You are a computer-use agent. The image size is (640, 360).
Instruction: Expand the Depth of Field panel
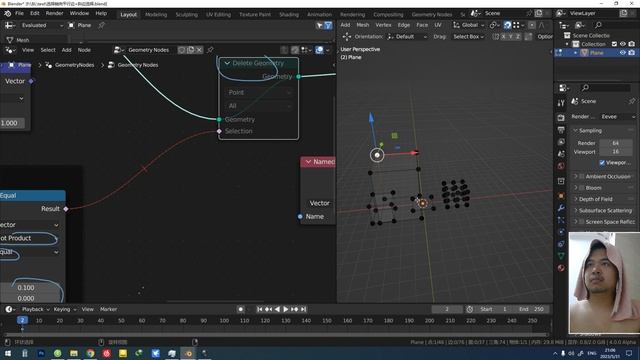[605, 199]
